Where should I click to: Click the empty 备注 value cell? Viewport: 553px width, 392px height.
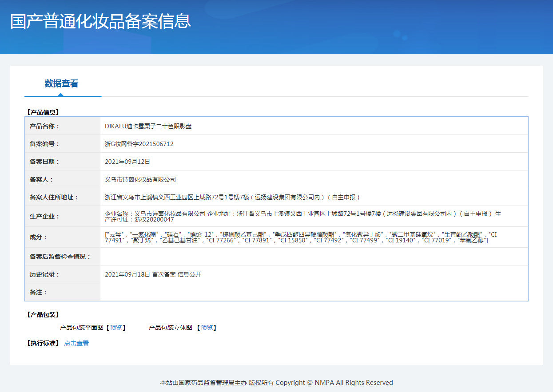pyautogui.click(x=314, y=292)
